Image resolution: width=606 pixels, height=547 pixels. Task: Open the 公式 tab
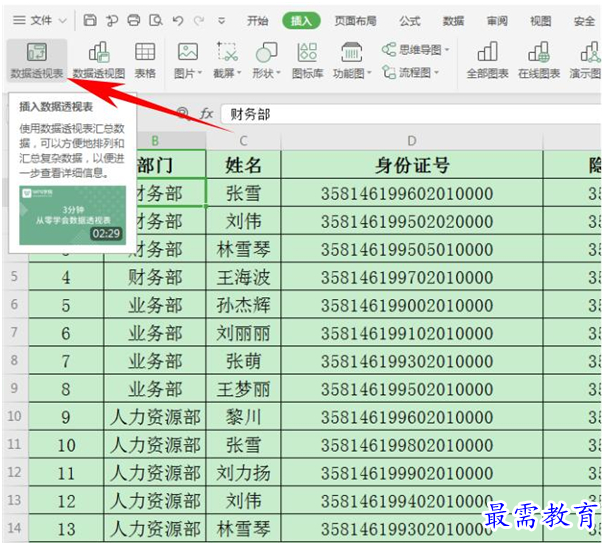pyautogui.click(x=410, y=20)
